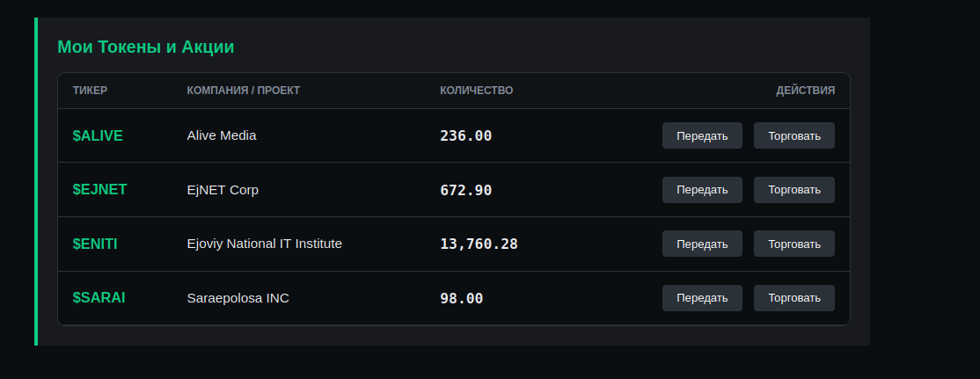Transfer Saraepolosa INC shares
This screenshot has height=379, width=980.
tap(702, 298)
